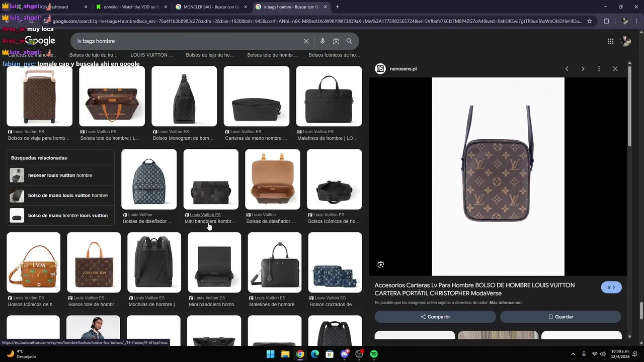Open black briefcase Maletines de hombre thumbnail
644x362 pixels.
point(329,96)
